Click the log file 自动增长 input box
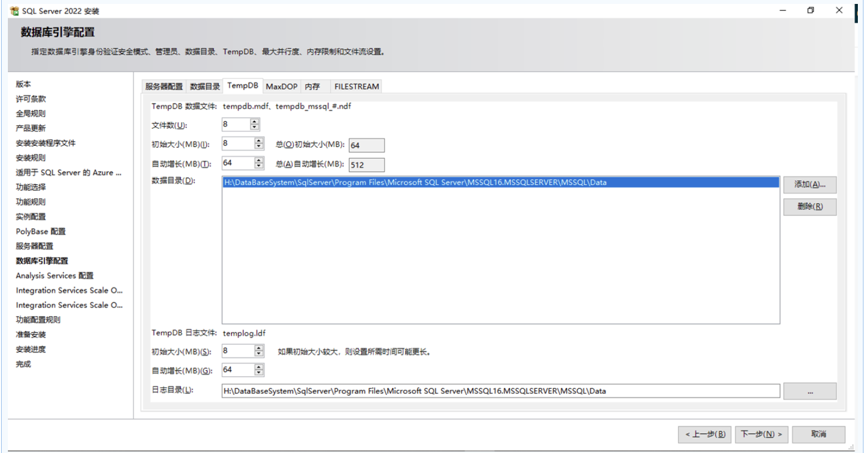 pyautogui.click(x=238, y=370)
